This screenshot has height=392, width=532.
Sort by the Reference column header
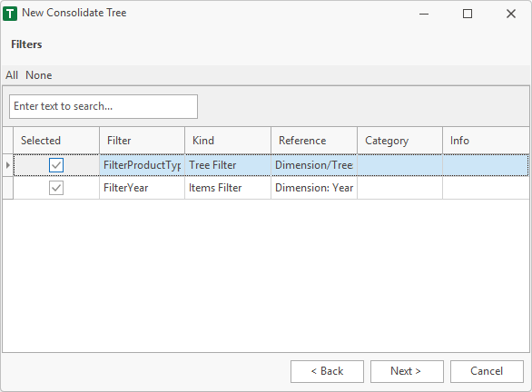(314, 141)
